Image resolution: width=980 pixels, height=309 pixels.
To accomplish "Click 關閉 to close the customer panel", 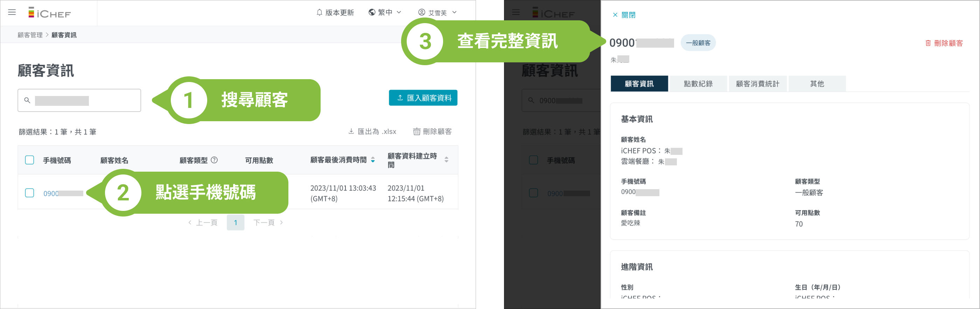I will click(x=624, y=15).
